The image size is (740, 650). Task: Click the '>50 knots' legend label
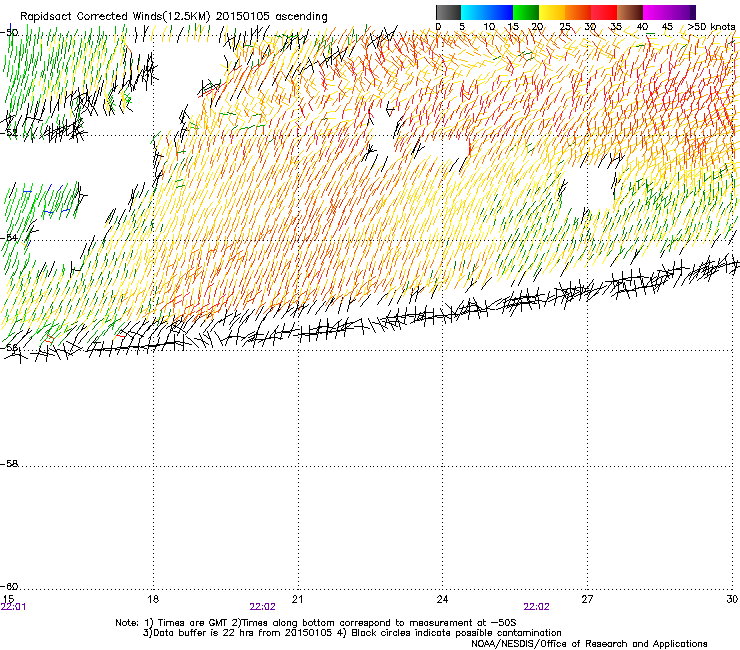click(x=711, y=27)
